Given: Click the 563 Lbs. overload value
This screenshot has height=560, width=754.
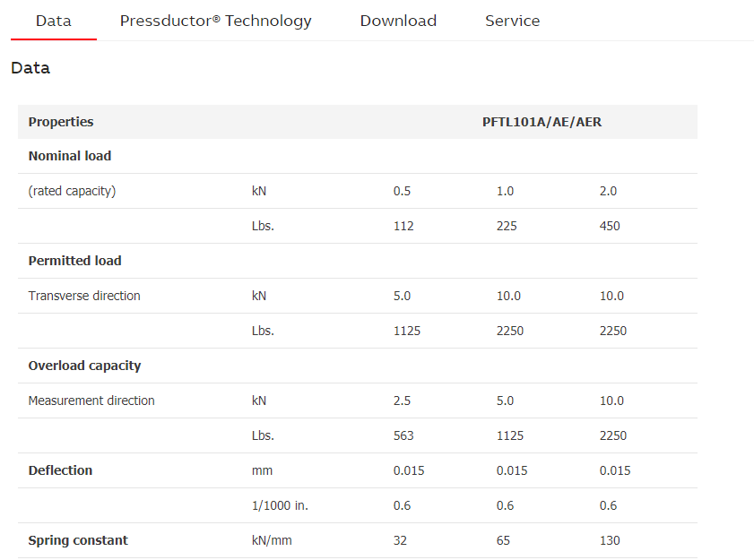Looking at the screenshot, I should [403, 435].
